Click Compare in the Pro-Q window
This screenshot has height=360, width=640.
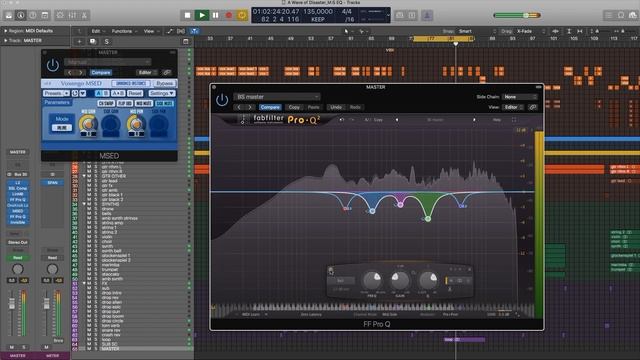(x=270, y=107)
